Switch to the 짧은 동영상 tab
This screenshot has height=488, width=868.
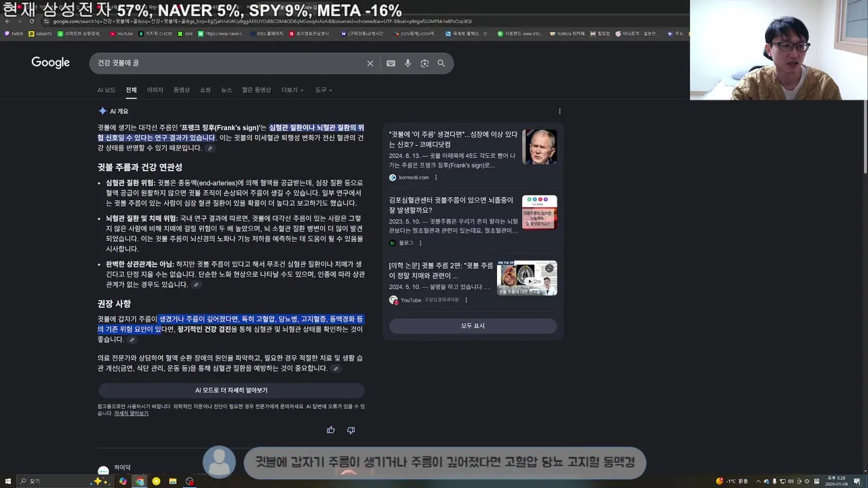tap(256, 90)
